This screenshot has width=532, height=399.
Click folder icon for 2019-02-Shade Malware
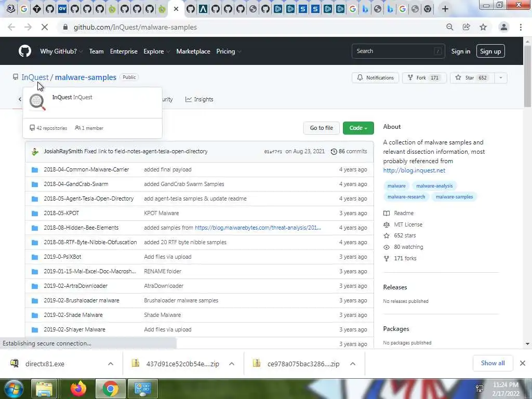click(35, 315)
